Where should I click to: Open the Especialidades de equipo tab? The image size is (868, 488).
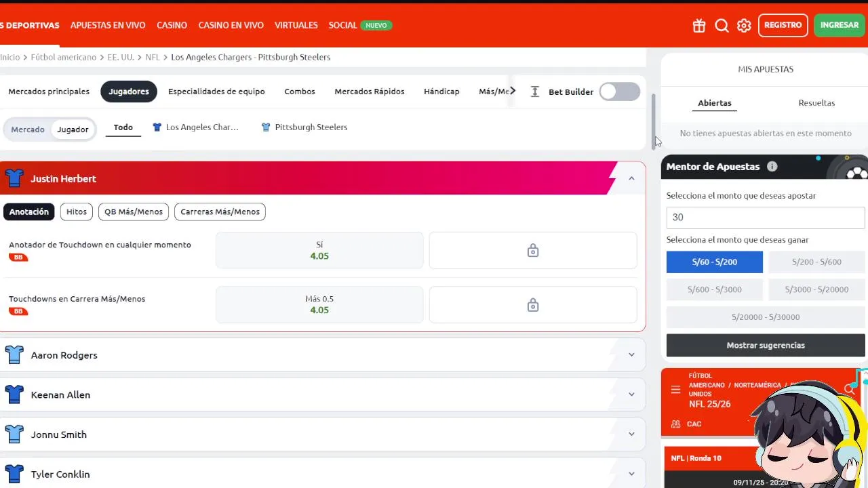(x=216, y=91)
